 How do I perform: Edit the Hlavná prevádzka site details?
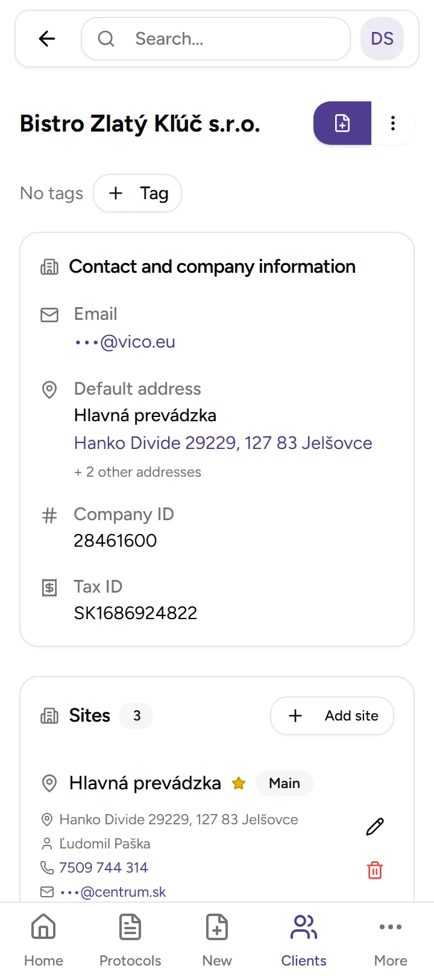[374, 826]
